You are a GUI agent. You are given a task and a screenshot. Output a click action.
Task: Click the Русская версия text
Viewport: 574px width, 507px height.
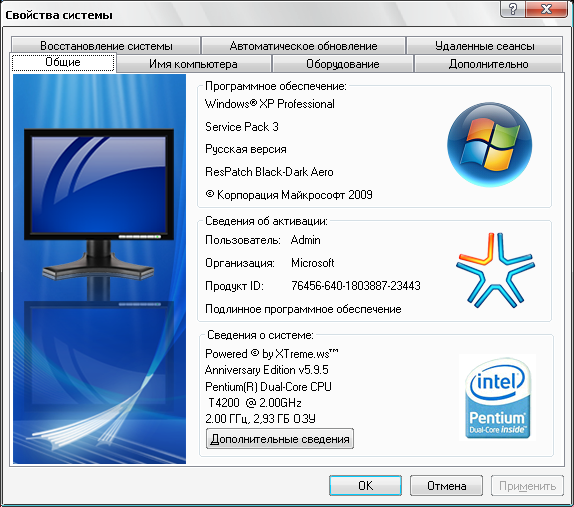246,149
